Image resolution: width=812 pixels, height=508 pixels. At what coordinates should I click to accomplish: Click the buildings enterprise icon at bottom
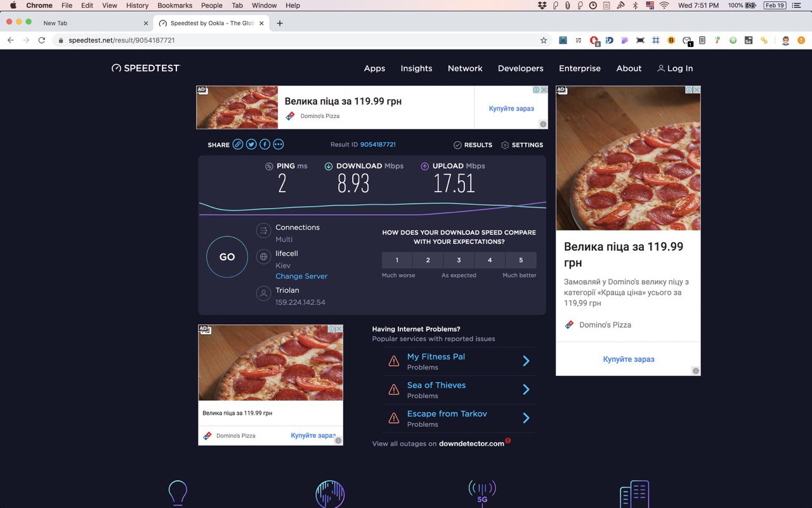pyautogui.click(x=634, y=493)
